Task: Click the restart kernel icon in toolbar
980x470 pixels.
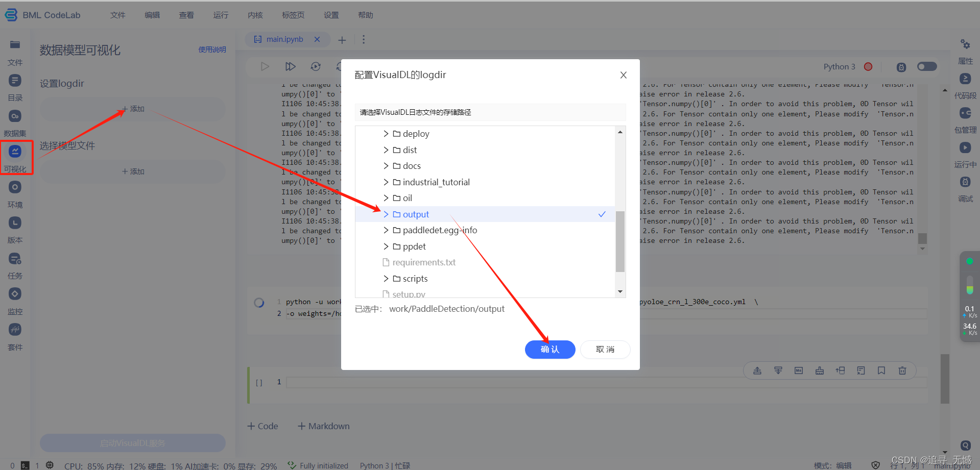Action: 316,66
